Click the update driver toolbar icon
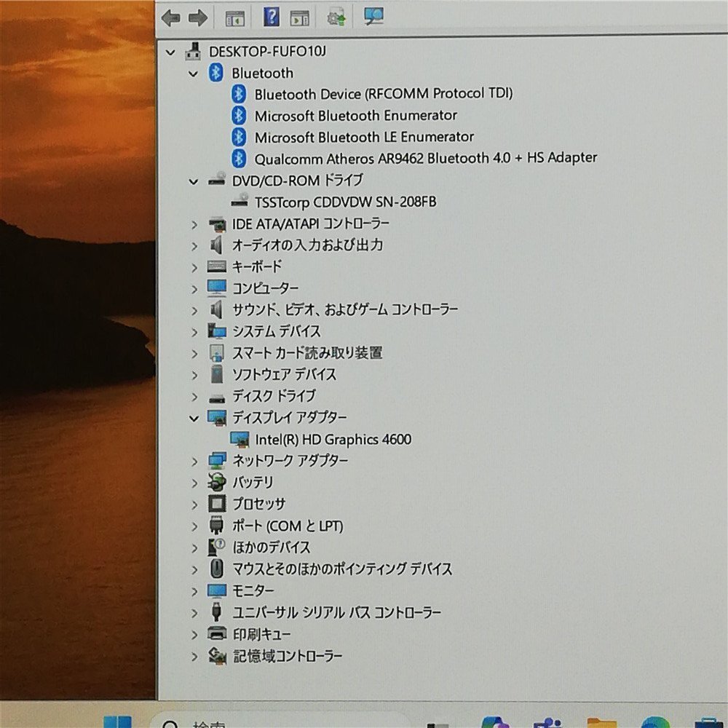The width and height of the screenshot is (728, 728). coord(336,17)
